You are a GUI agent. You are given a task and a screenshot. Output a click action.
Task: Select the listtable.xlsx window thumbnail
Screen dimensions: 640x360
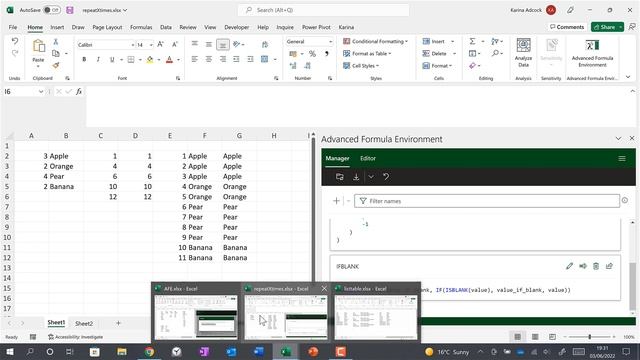[376, 313]
